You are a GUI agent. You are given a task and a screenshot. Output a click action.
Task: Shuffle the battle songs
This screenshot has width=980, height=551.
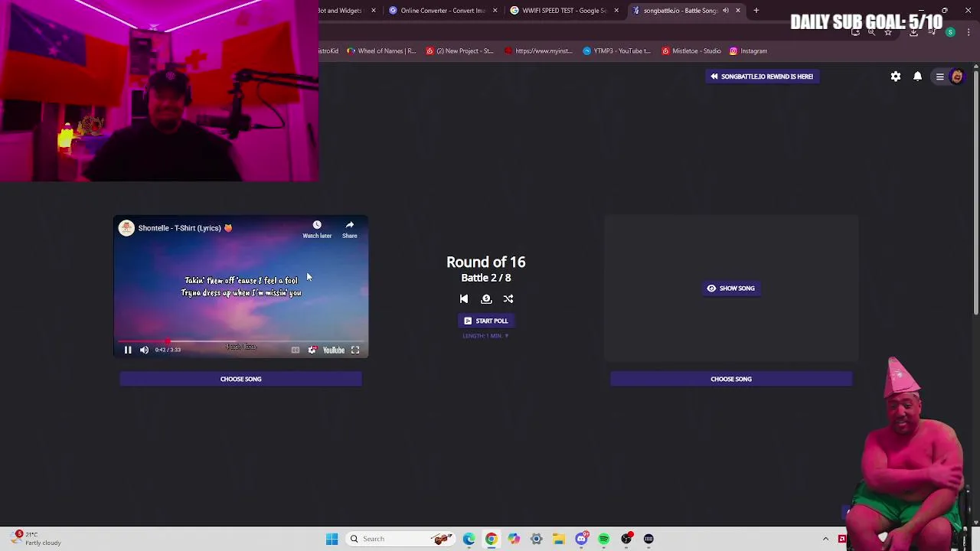[x=508, y=299]
